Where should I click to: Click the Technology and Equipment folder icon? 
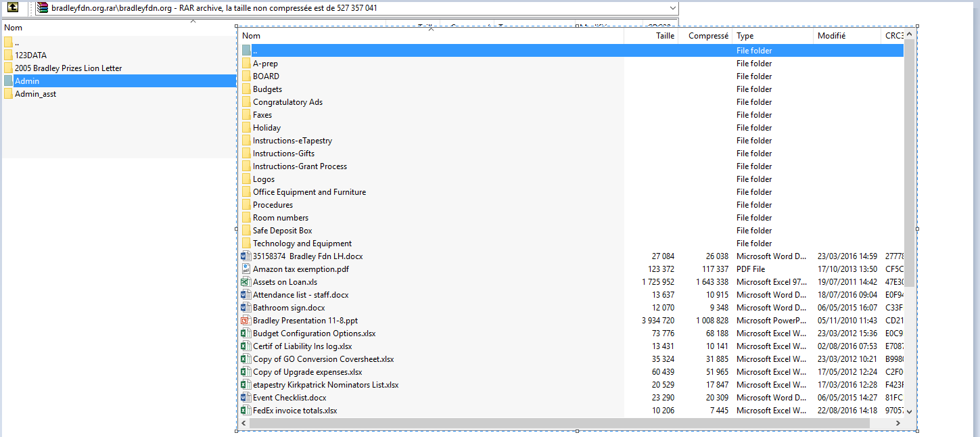(246, 244)
